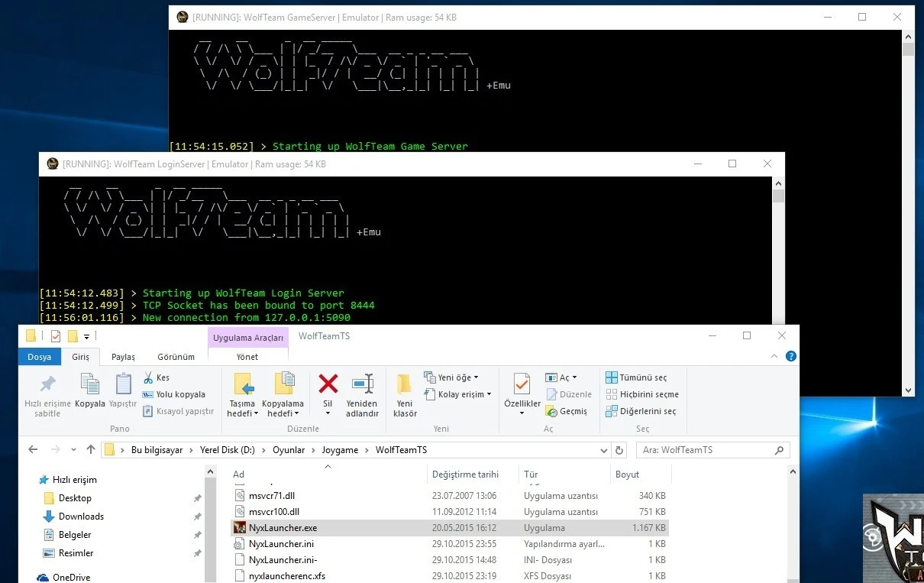Switch to the Paylaş ribbon tab
This screenshot has width=924, height=583.
(123, 357)
